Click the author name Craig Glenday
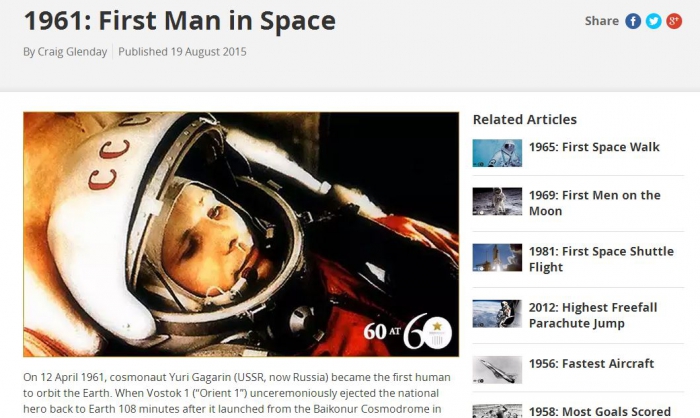700x418 pixels. pos(72,52)
